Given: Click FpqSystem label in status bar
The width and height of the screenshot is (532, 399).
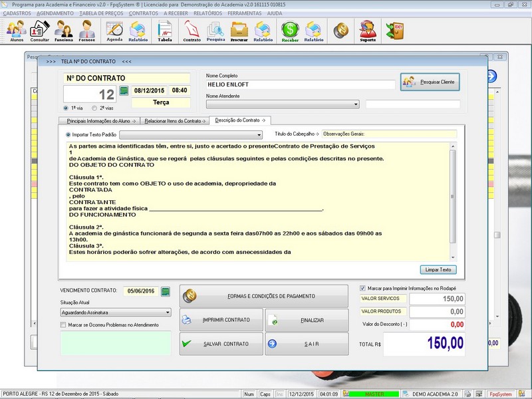Looking at the screenshot, I should pos(501,394).
